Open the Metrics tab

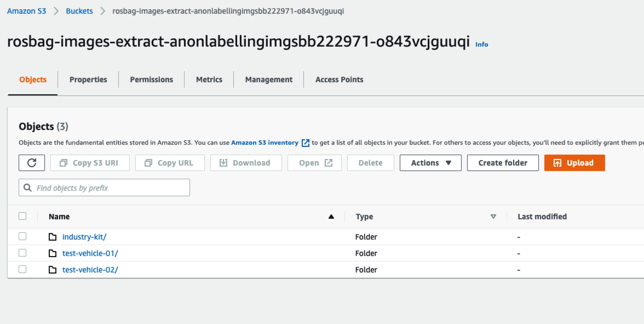point(209,79)
